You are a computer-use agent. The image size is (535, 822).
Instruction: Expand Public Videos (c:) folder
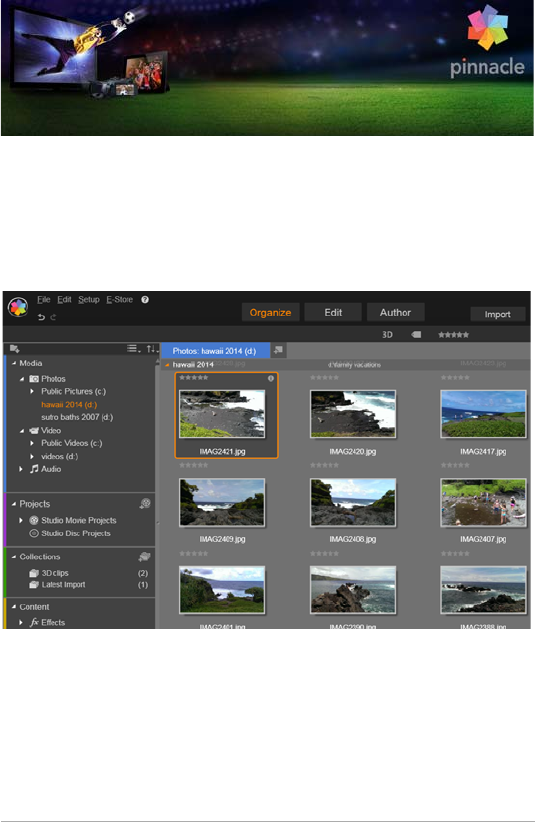coord(32,443)
